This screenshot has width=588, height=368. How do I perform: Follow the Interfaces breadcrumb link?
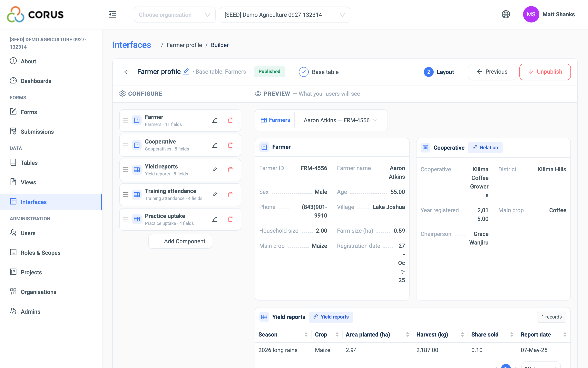[x=131, y=45]
